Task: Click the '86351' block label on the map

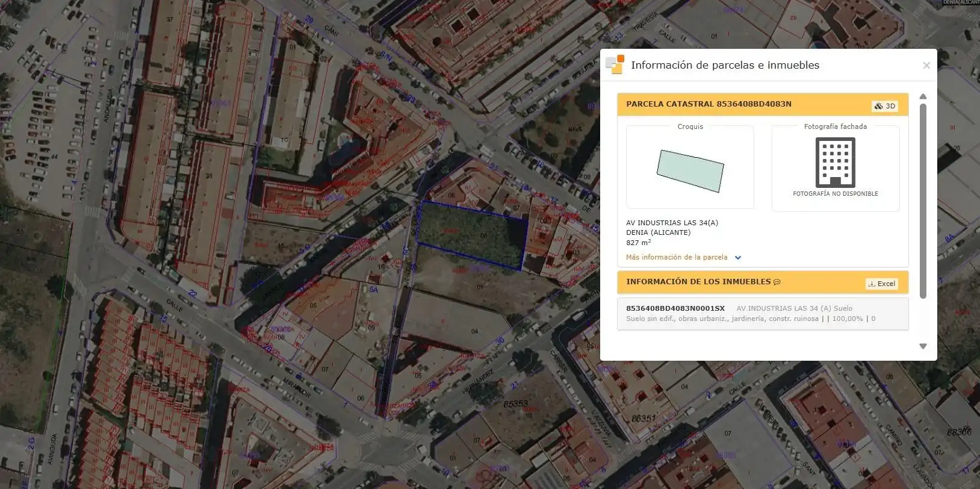Action: pyautogui.click(x=644, y=419)
